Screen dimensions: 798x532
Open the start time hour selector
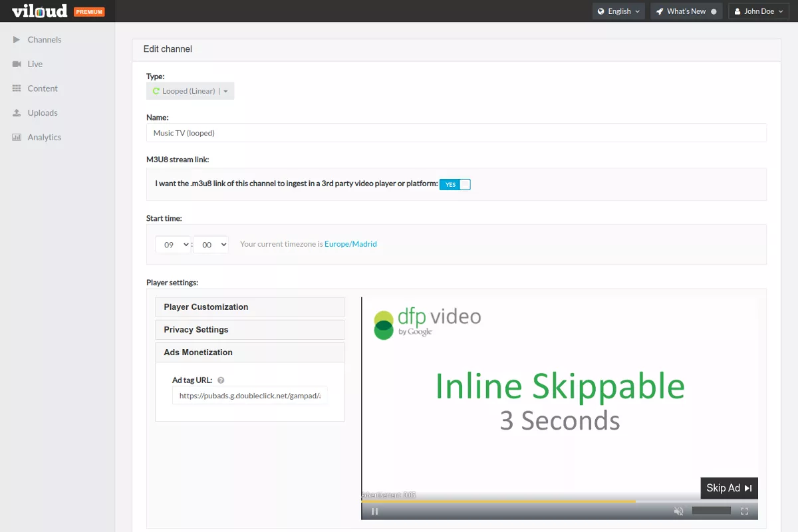[173, 245]
